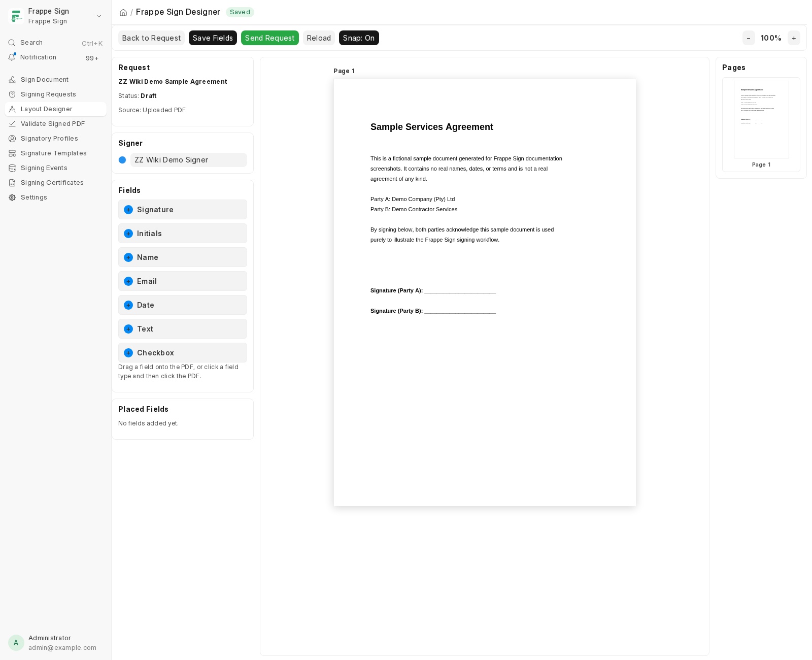The height and width of the screenshot is (660, 812).
Task: Click the plus icon beside Date field
Action: click(128, 305)
